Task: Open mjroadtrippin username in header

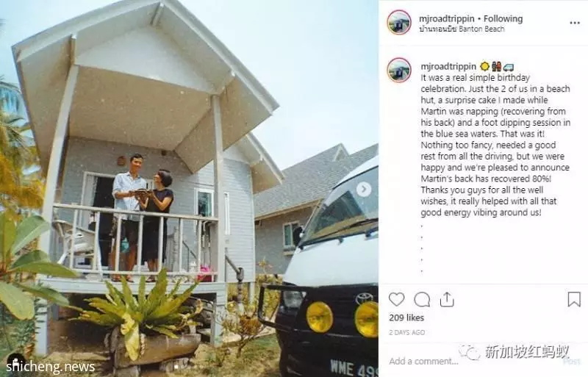Action: (447, 18)
